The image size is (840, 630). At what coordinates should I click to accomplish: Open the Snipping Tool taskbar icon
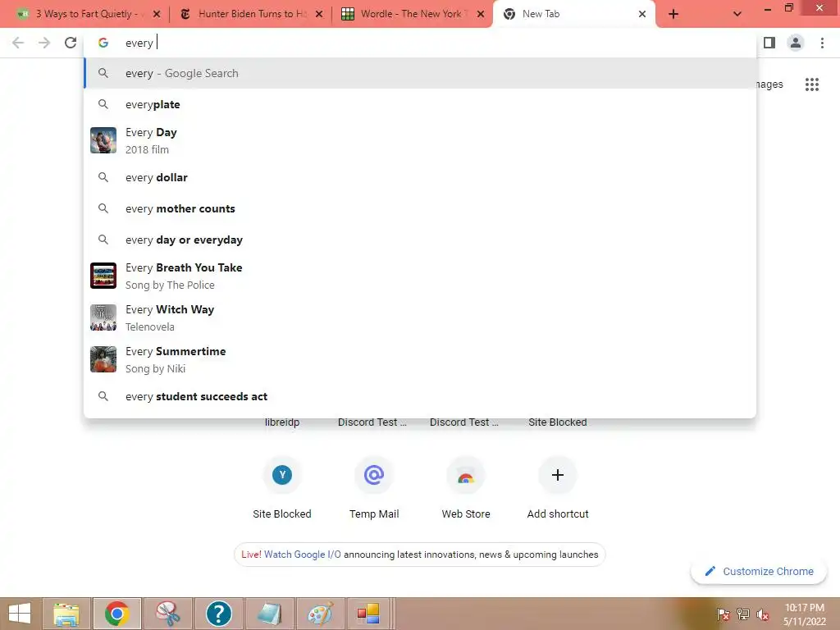168,614
